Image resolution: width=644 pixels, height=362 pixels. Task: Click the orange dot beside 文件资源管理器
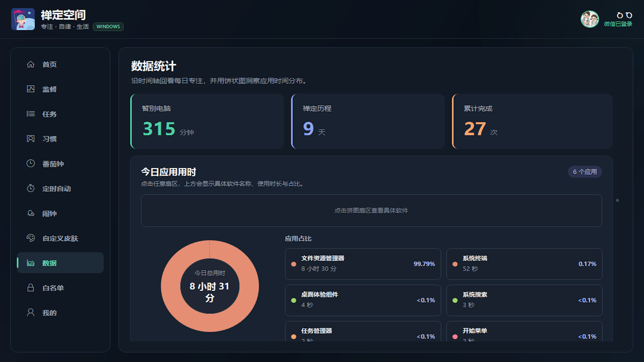coord(293,264)
